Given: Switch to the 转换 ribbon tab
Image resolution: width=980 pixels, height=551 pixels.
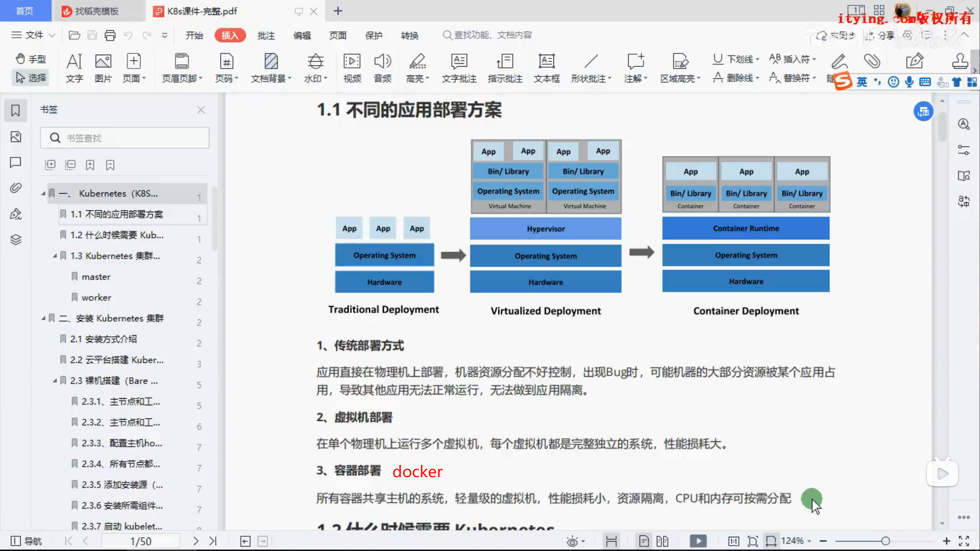Looking at the screenshot, I should 410,35.
